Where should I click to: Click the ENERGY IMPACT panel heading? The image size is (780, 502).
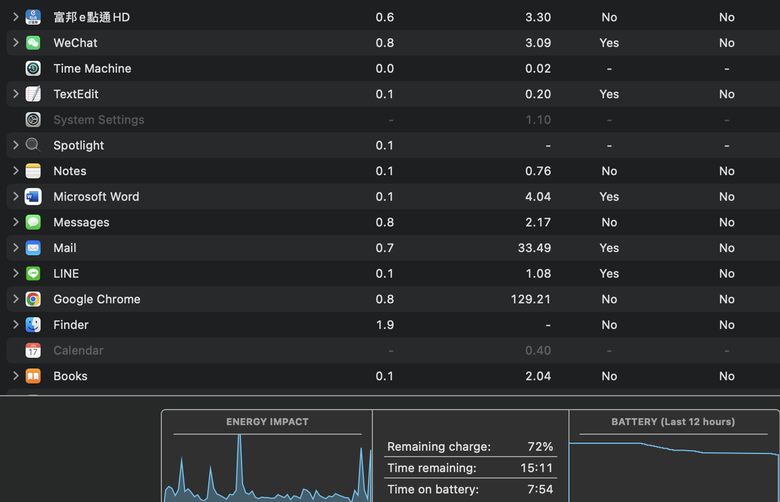(267, 421)
